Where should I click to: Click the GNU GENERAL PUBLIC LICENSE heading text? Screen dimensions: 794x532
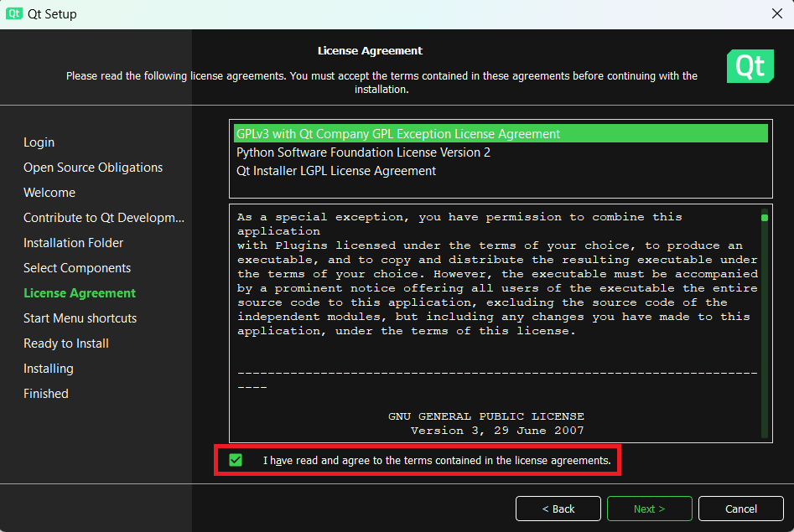pos(486,416)
